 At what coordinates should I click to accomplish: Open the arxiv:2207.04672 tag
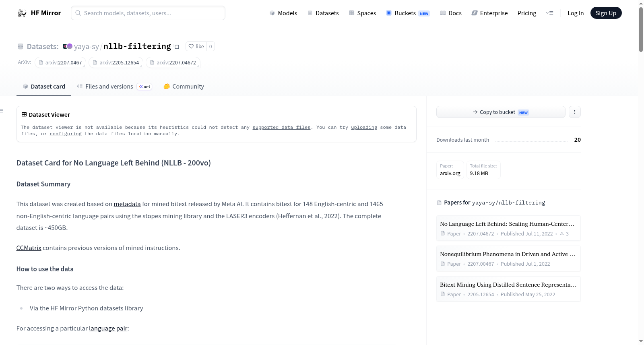coord(173,62)
